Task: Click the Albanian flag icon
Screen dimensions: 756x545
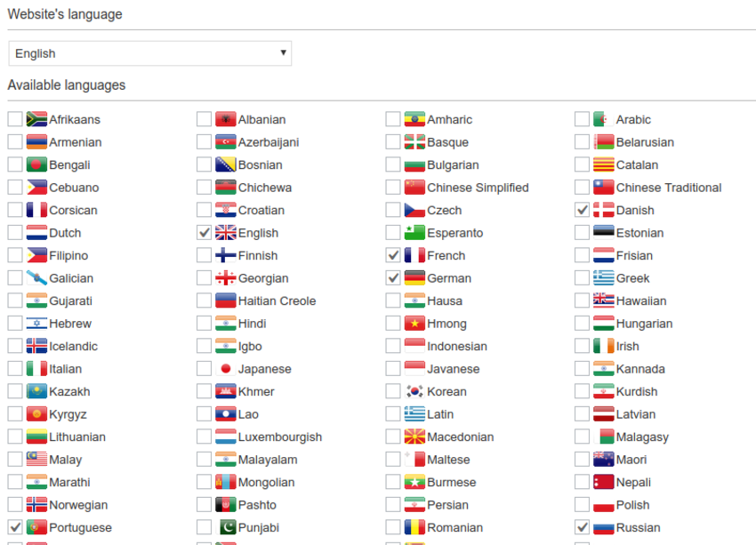Action: pos(226,119)
